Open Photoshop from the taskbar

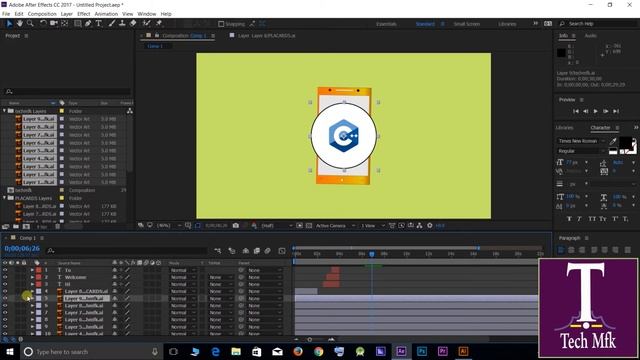(422, 351)
